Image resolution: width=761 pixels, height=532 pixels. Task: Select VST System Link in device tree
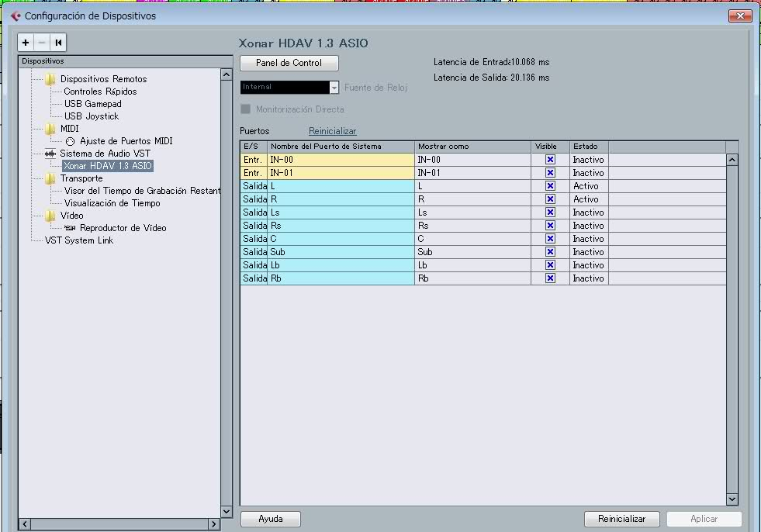(x=78, y=240)
